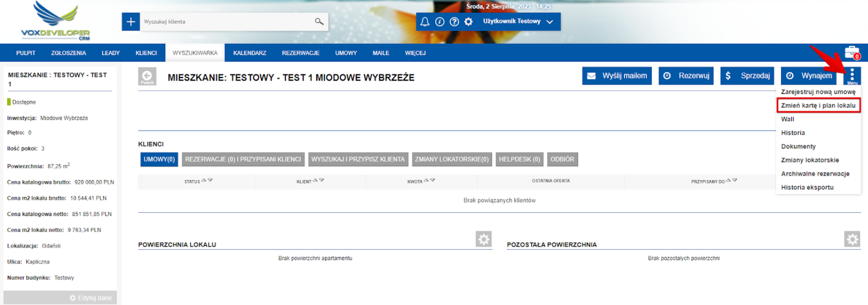Switch to the Umowy(0) tab
This screenshot has width=868, height=305.
tap(159, 159)
